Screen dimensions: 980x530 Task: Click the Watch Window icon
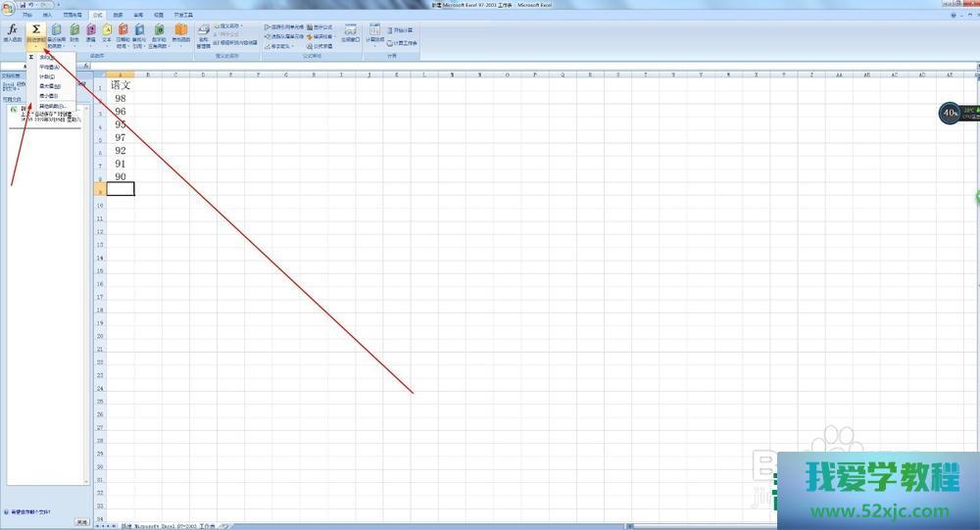(349, 33)
